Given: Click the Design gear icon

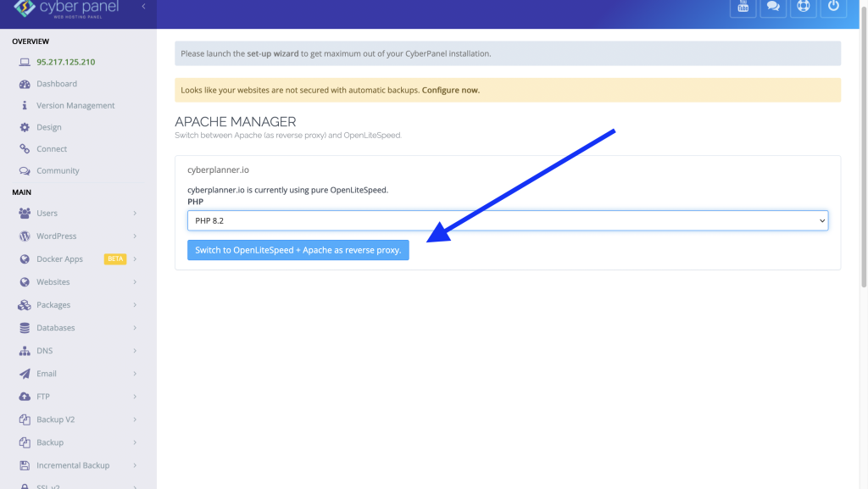Looking at the screenshot, I should click(25, 127).
